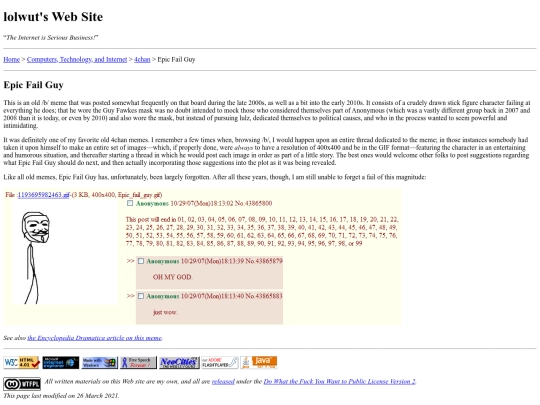Click the Java badge

[259, 362]
